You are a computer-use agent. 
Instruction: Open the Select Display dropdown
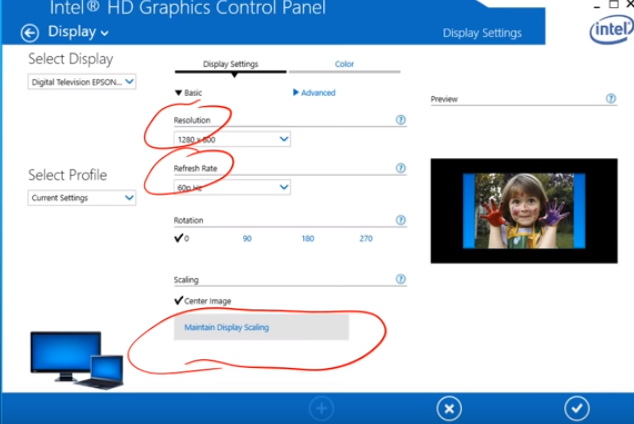(82, 82)
